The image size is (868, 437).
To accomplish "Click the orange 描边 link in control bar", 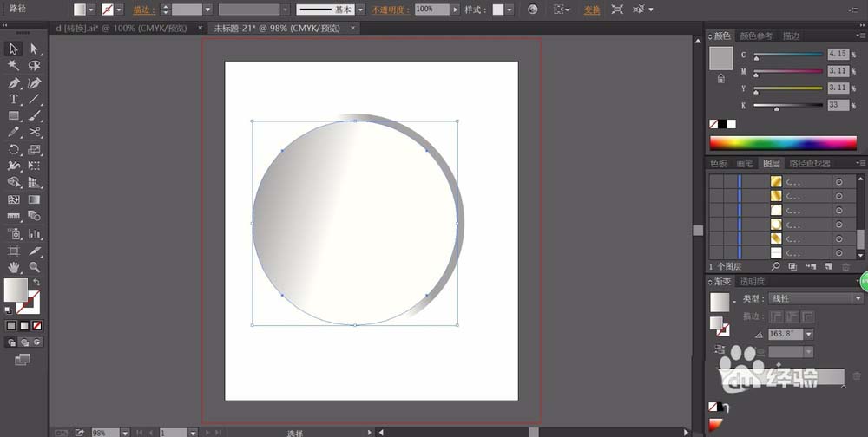I will [144, 10].
